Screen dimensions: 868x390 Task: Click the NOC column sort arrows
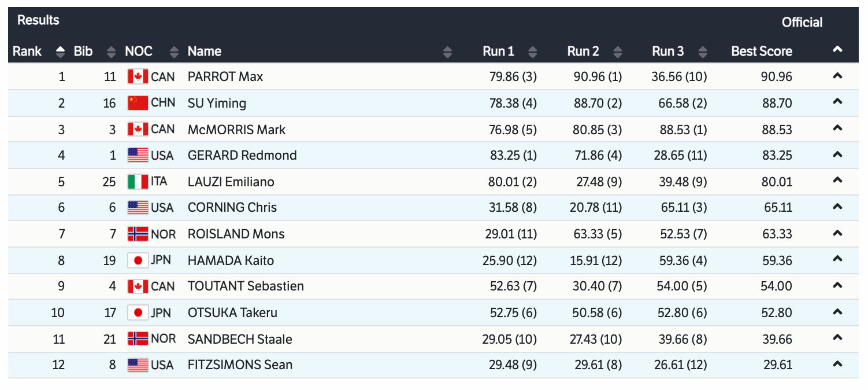coord(174,52)
